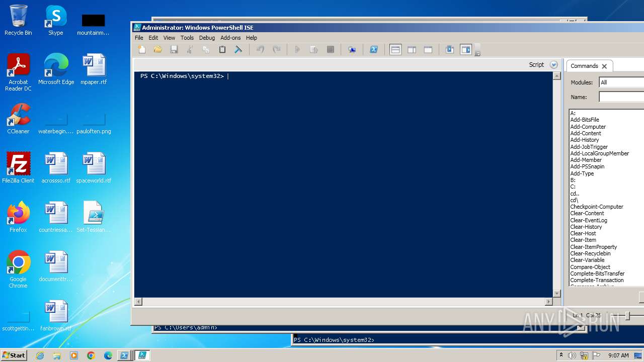This screenshot has width=644, height=362.
Task: Select Checkpoint-Computer in the commands list
Action: pyautogui.click(x=597, y=207)
